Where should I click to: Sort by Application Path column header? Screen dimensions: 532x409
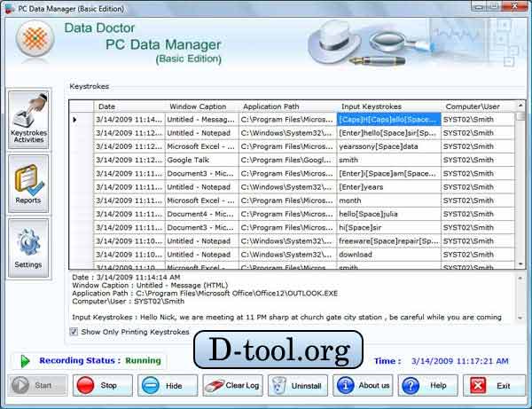(287, 106)
